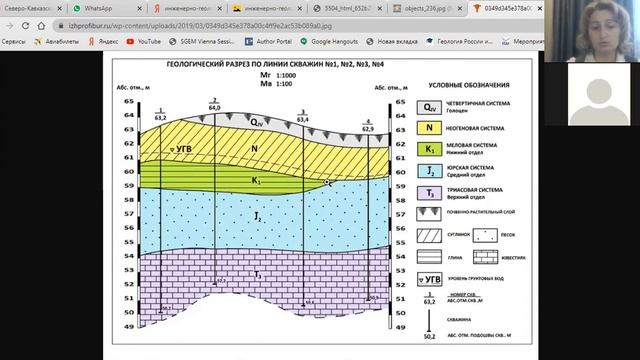This screenshot has width=640, height=360.
Task: Click borehole 2 label '64,0'
Action: click(x=214, y=108)
